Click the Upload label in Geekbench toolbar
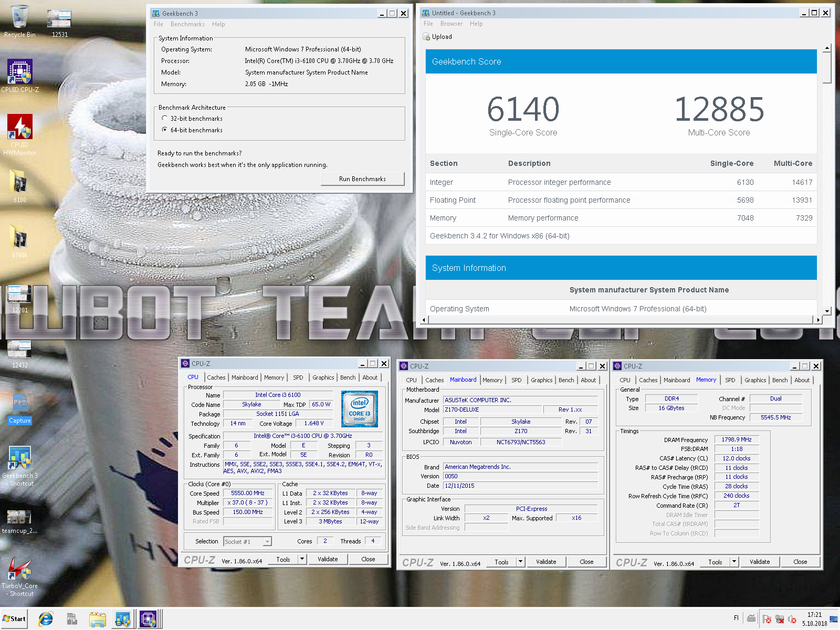The image size is (840, 630). click(442, 37)
